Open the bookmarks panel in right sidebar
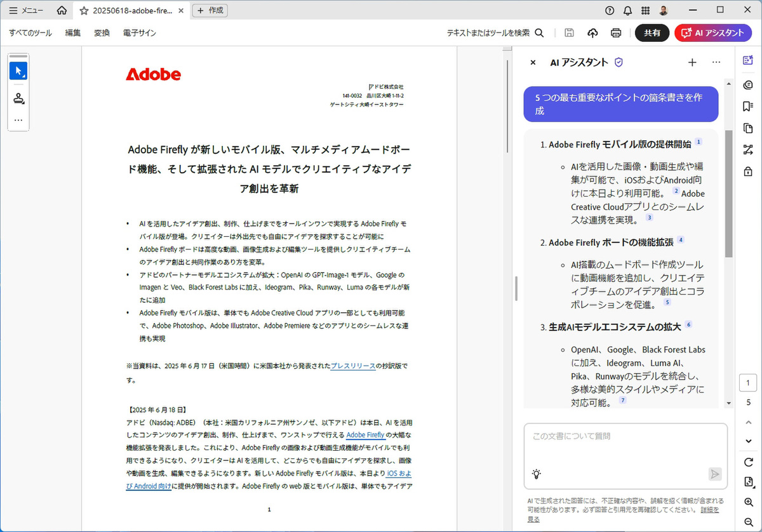762x532 pixels. tap(747, 106)
